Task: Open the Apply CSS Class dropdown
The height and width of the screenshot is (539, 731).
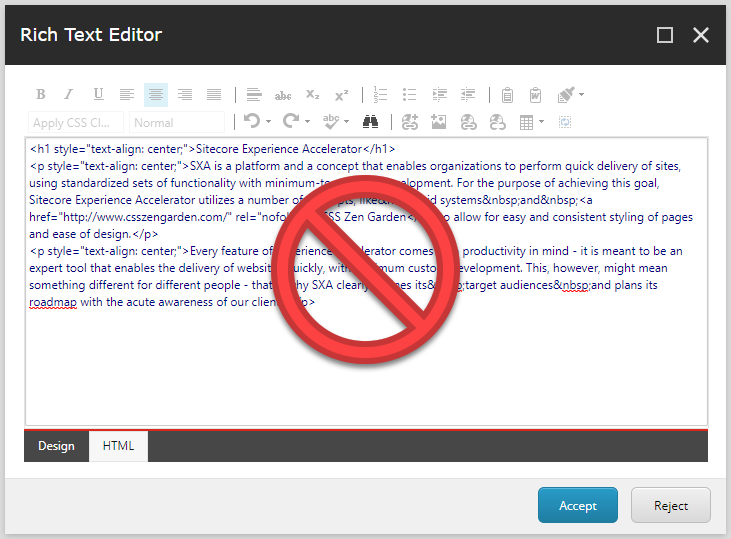Action: pos(76,123)
